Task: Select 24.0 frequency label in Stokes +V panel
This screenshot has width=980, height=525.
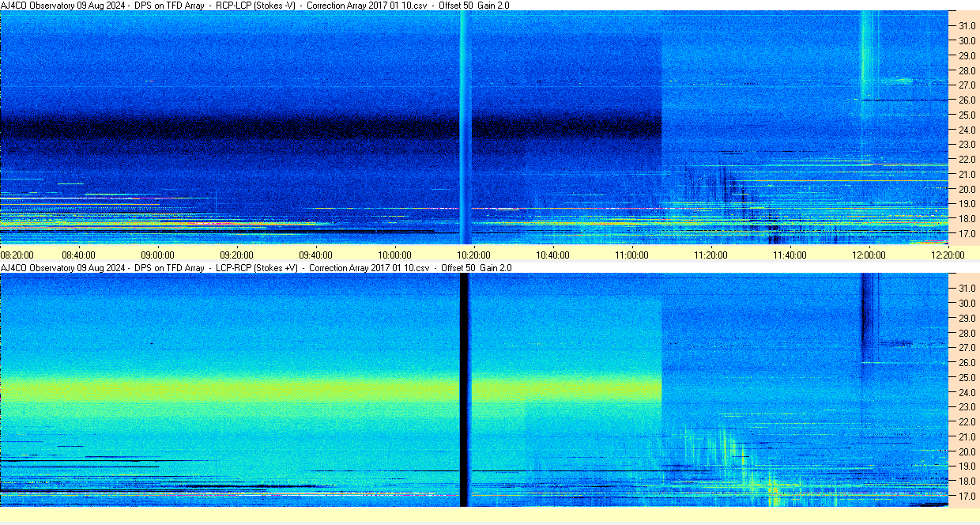Action: [967, 392]
